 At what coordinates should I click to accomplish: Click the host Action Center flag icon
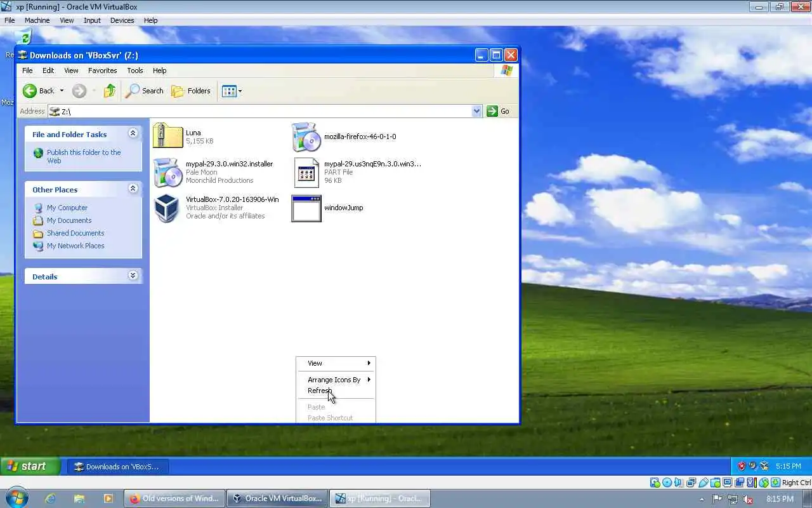(717, 500)
